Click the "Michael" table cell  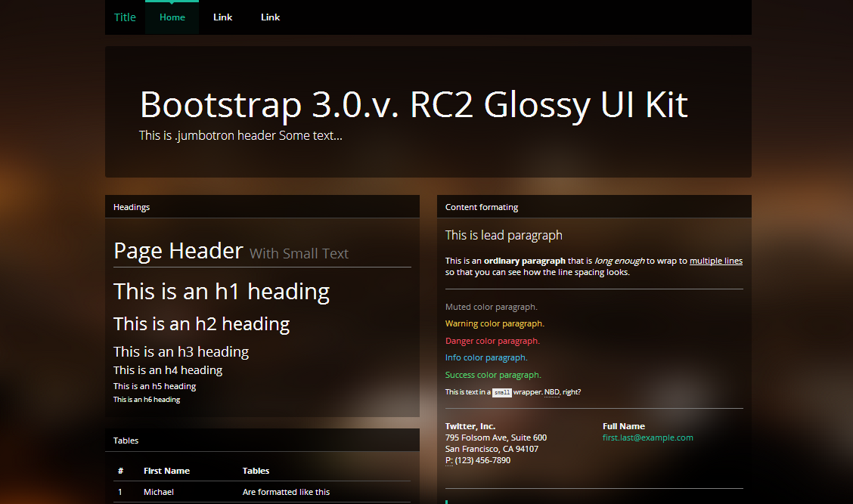point(159,492)
